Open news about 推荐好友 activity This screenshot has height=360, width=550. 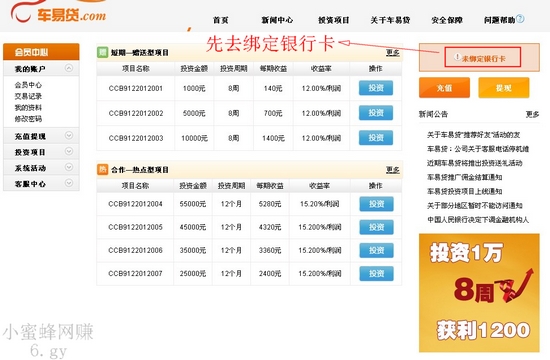(474, 135)
